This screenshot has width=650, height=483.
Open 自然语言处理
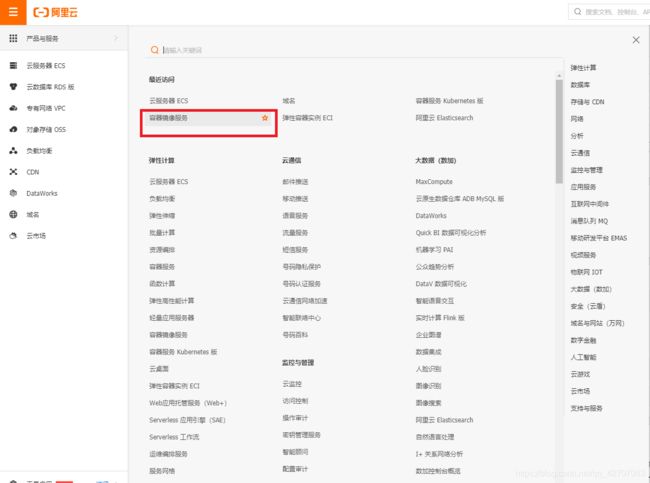click(x=435, y=437)
